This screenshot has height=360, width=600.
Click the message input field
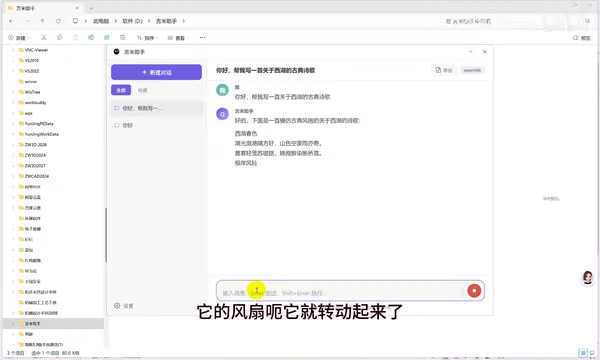(341, 291)
